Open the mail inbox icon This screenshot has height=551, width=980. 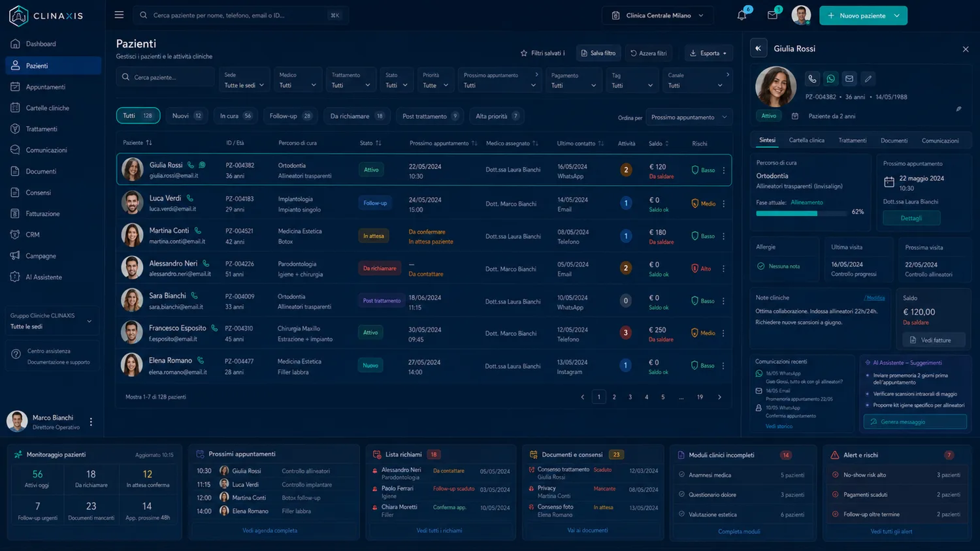[x=772, y=15]
